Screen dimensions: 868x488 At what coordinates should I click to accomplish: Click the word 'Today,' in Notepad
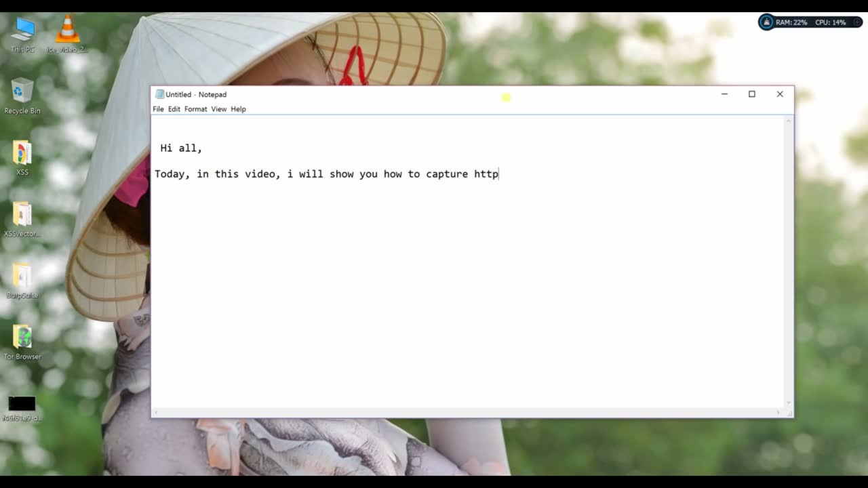point(172,174)
